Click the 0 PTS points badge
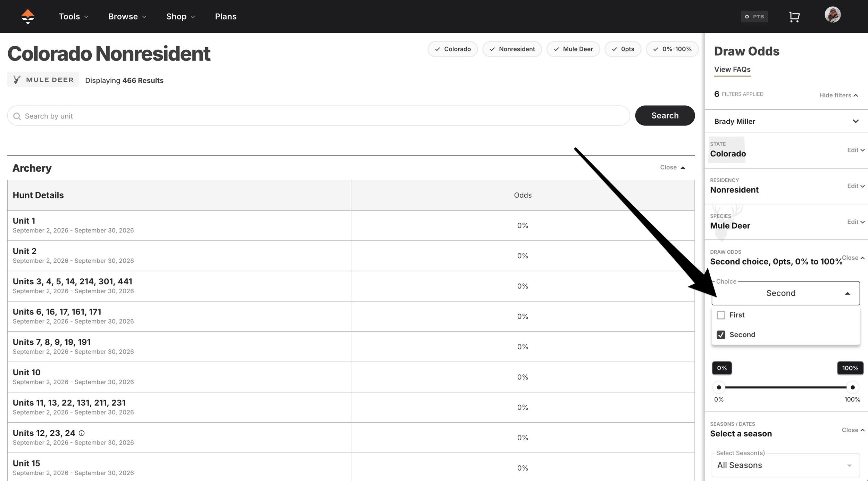The height and width of the screenshot is (481, 868). 754,17
